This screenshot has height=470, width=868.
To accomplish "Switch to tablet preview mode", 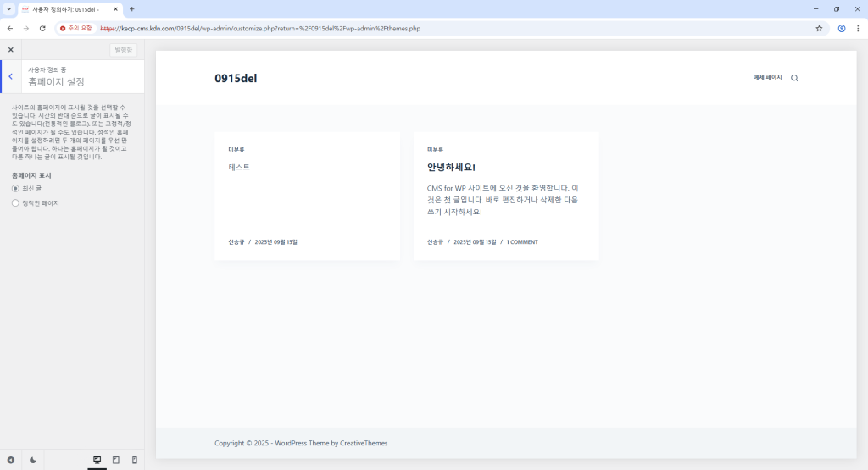I will point(116,460).
